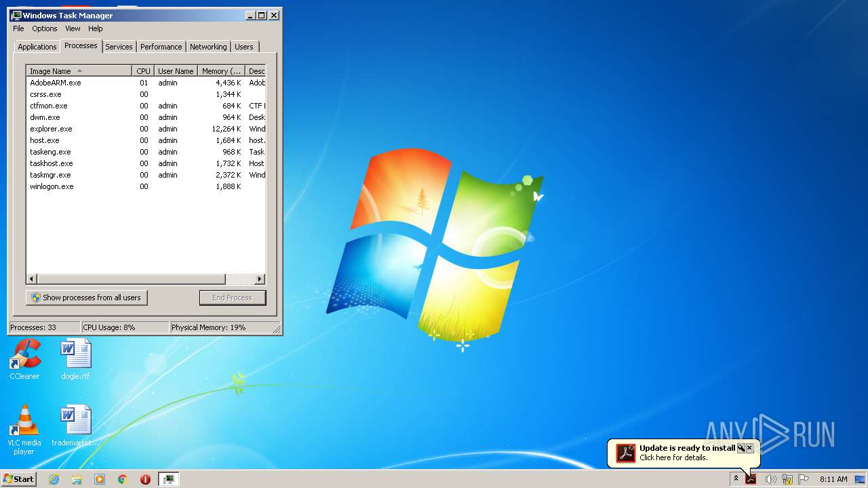Screen dimensions: 868x488
Task: Switch to the Performance tab
Action: point(161,47)
